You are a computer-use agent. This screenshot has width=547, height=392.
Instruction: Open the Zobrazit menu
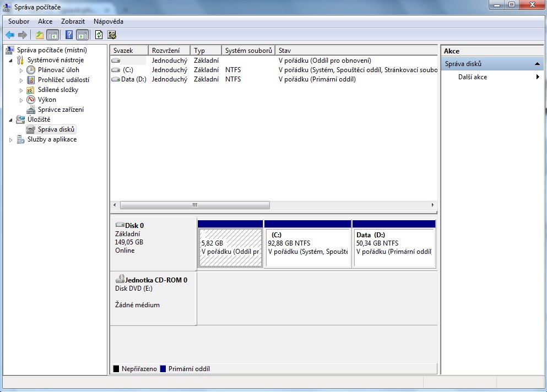tap(73, 21)
